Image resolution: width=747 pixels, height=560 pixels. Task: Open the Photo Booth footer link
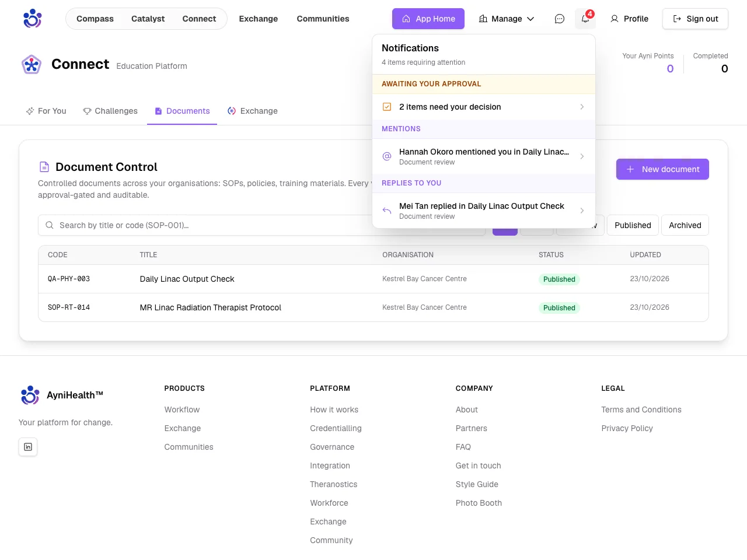click(x=479, y=503)
